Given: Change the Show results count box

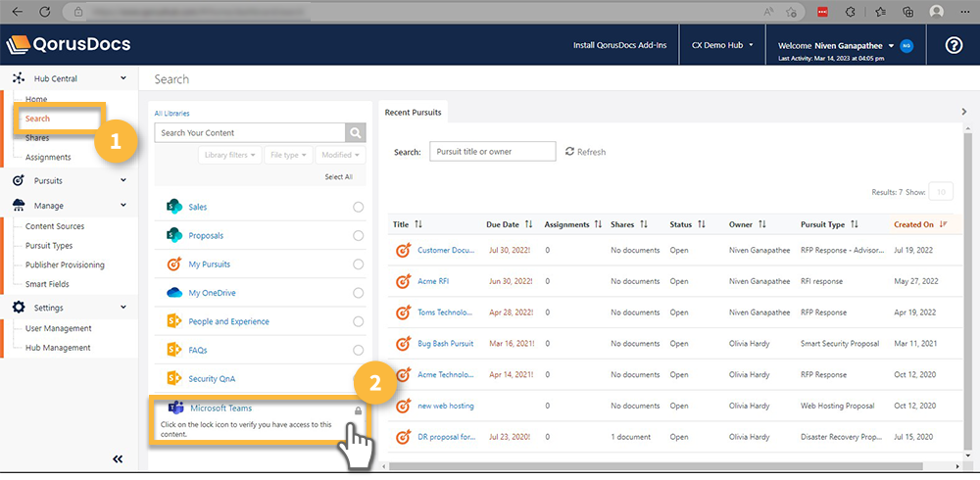Looking at the screenshot, I should click(x=941, y=192).
